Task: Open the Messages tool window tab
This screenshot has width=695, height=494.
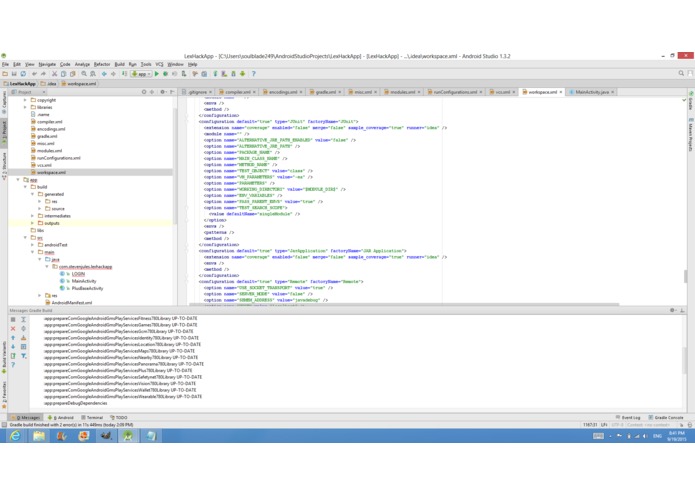Action: (x=26, y=417)
